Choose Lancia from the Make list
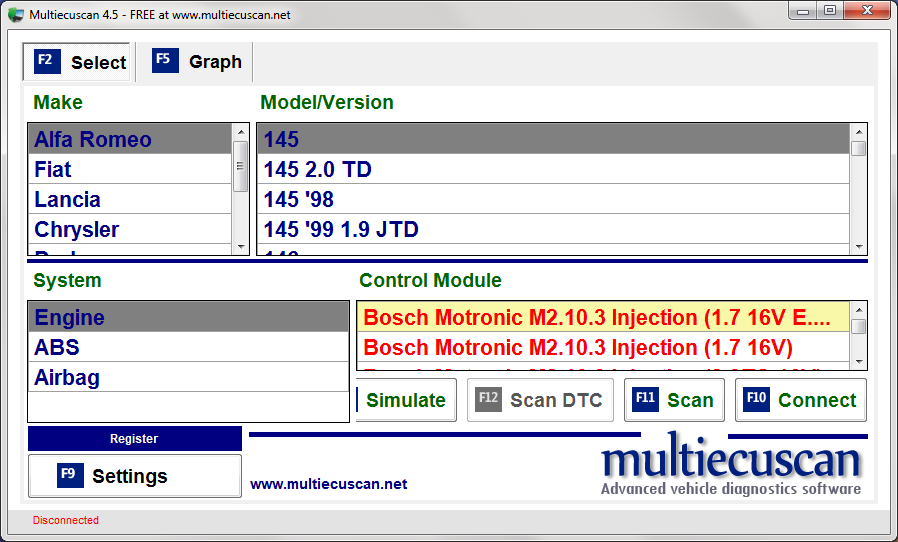The height and width of the screenshot is (542, 898). [x=129, y=199]
